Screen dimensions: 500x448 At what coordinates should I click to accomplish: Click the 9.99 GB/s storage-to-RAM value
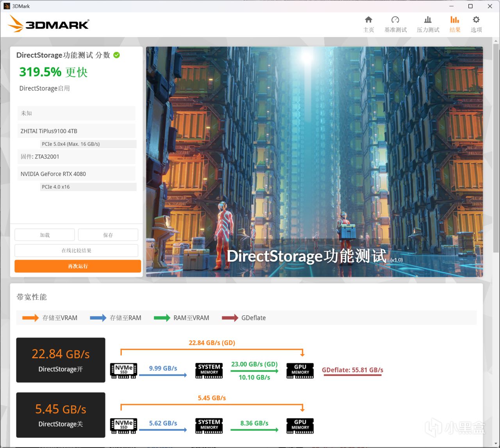coord(163,368)
